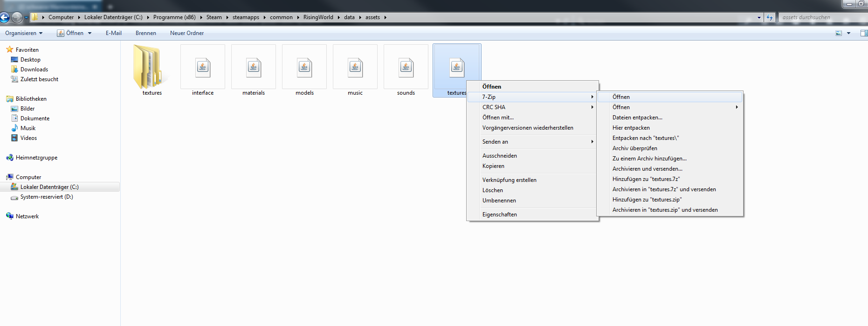Viewport: 868px width, 326px height.
Task: Select Lokaler Datenträger (C:) in sidebar
Action: [x=49, y=187]
